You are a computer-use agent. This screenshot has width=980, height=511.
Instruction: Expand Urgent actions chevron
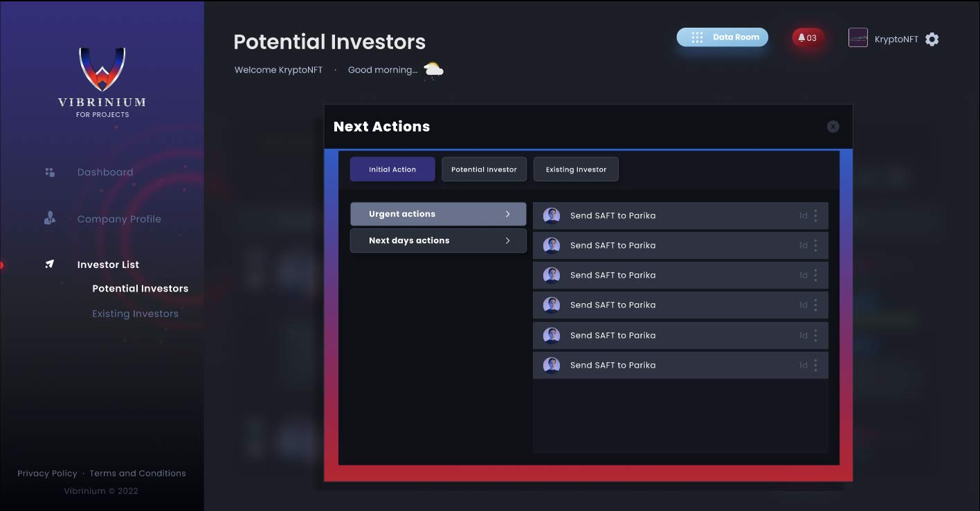507,214
